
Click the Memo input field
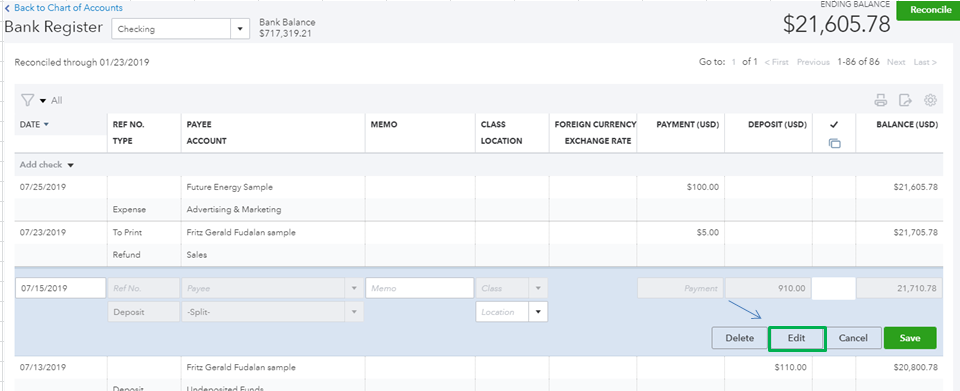click(419, 288)
